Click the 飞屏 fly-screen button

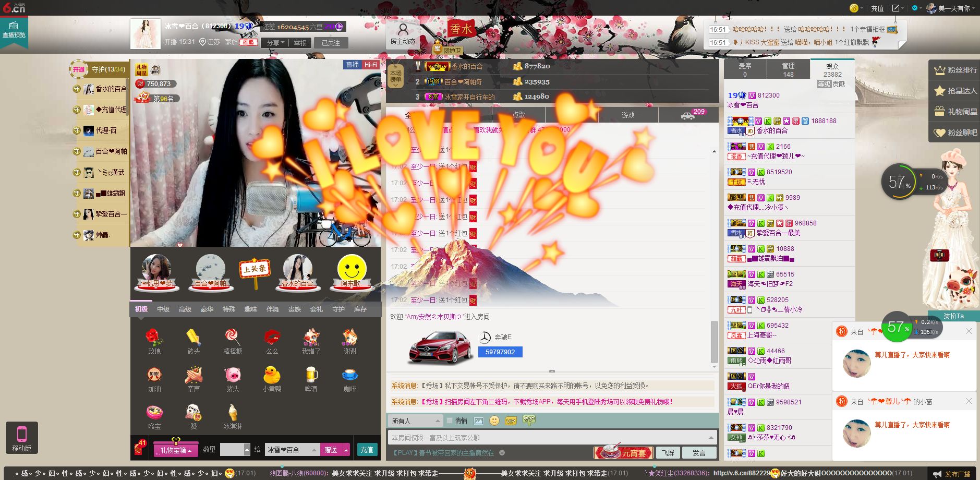(x=668, y=453)
